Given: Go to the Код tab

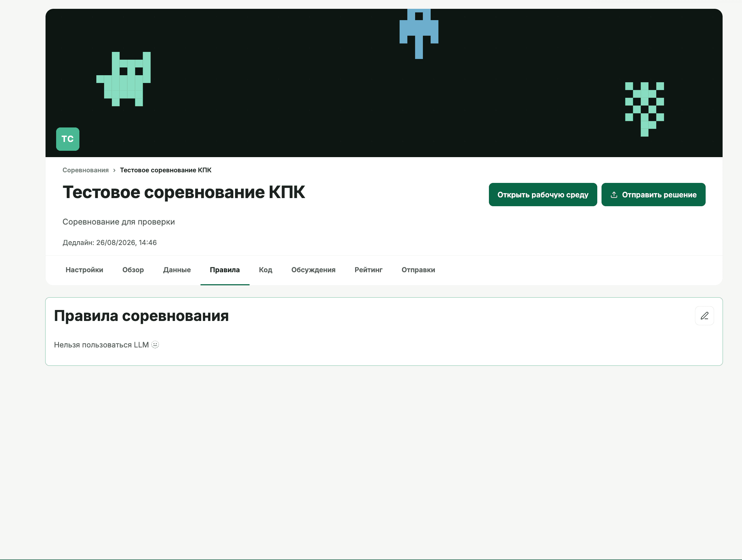Looking at the screenshot, I should pos(265,270).
